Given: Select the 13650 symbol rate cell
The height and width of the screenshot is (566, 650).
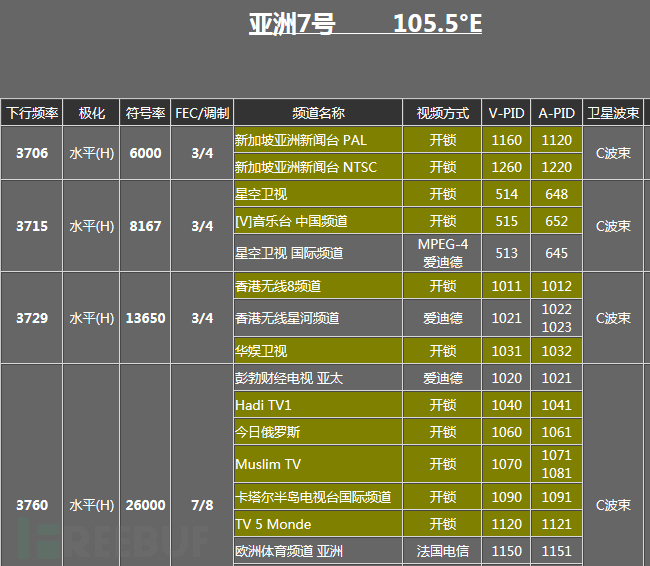Looking at the screenshot, I should [x=145, y=318].
